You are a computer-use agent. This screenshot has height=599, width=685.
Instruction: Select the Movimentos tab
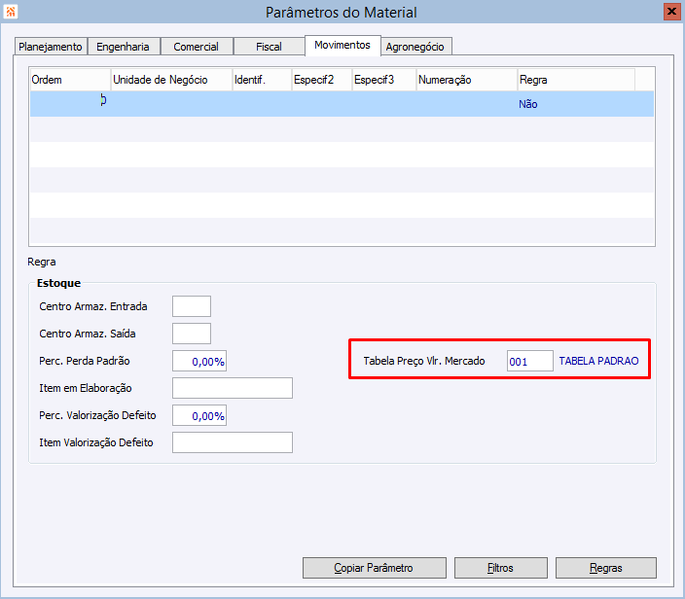click(342, 45)
